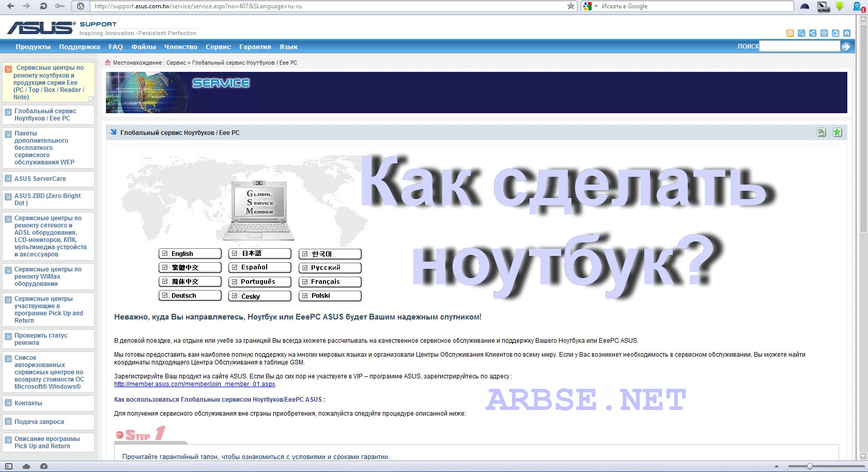Open the password wand key icon
This screenshot has height=472, width=868.
pos(60,6)
